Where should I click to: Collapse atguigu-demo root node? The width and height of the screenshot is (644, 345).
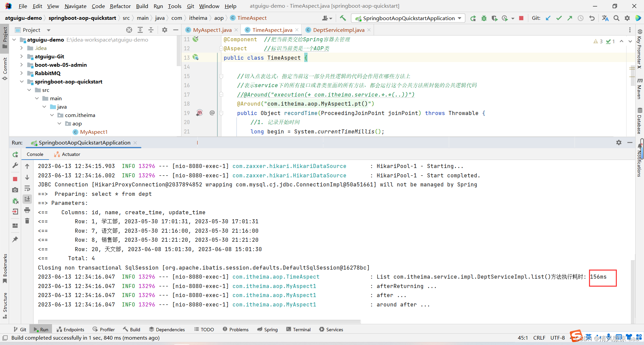coord(14,40)
